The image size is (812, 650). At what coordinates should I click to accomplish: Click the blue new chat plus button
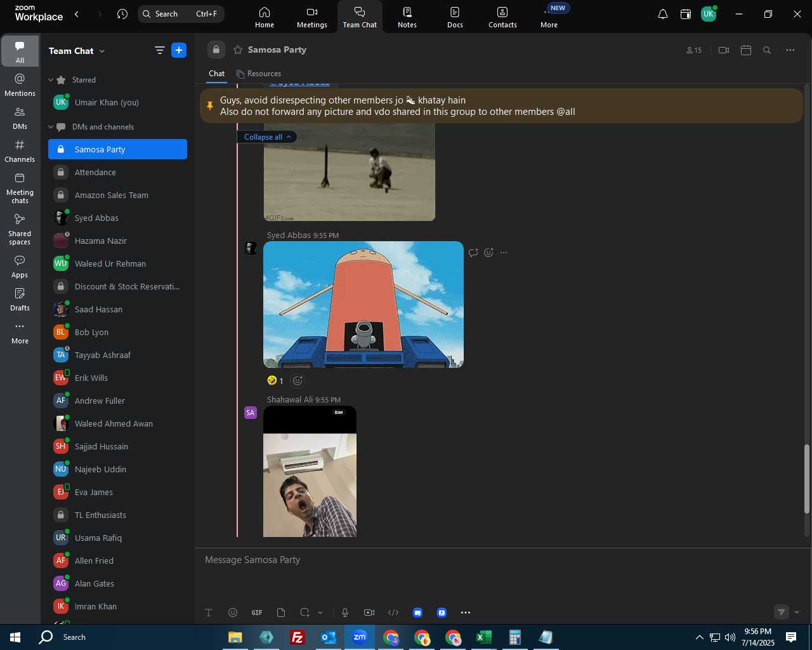pos(179,50)
